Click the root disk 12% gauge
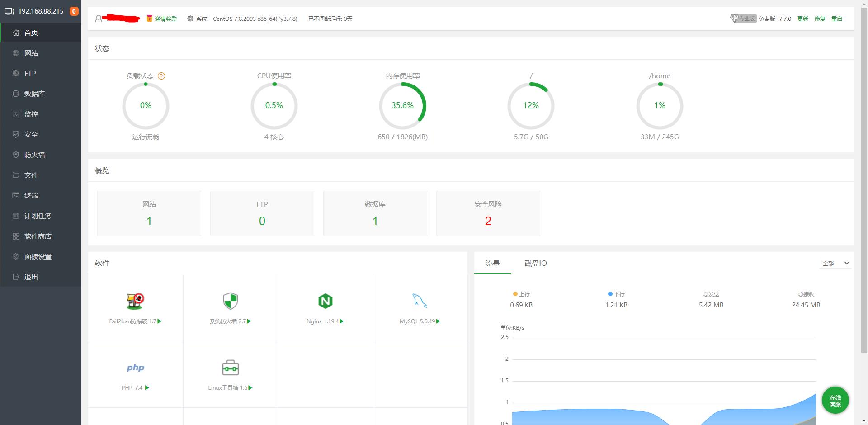 click(x=531, y=106)
